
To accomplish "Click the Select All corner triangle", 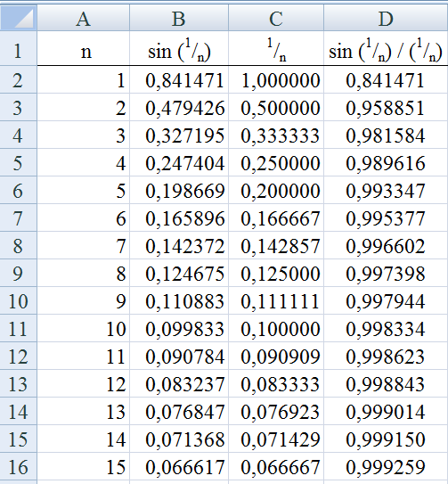I will click(19, 18).
